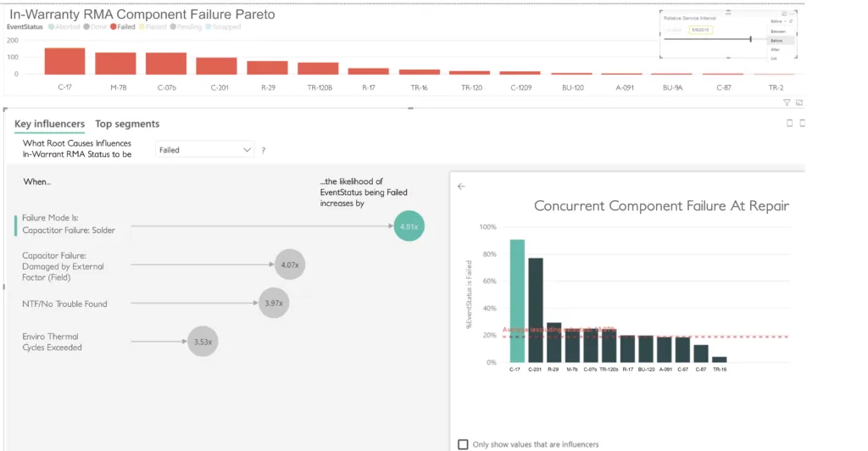The width and height of the screenshot is (868, 451).
Task: Click the Relative Service Interval slider handle
Action: coord(750,39)
